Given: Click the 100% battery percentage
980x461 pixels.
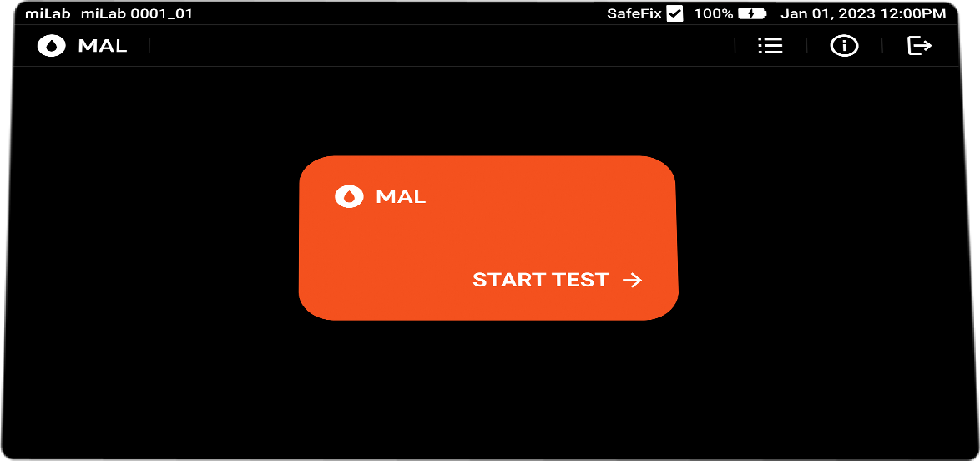Looking at the screenshot, I should (x=713, y=13).
